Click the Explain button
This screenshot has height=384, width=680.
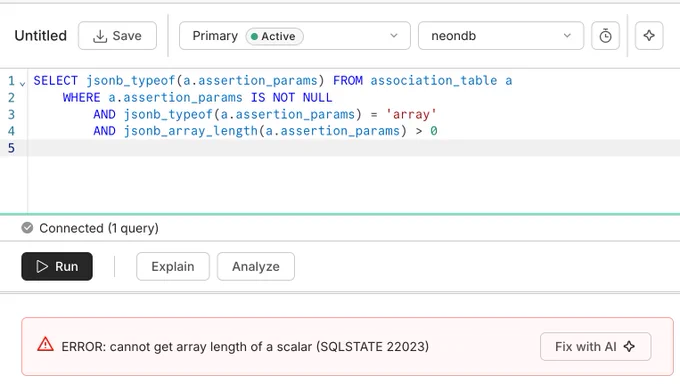pos(173,266)
